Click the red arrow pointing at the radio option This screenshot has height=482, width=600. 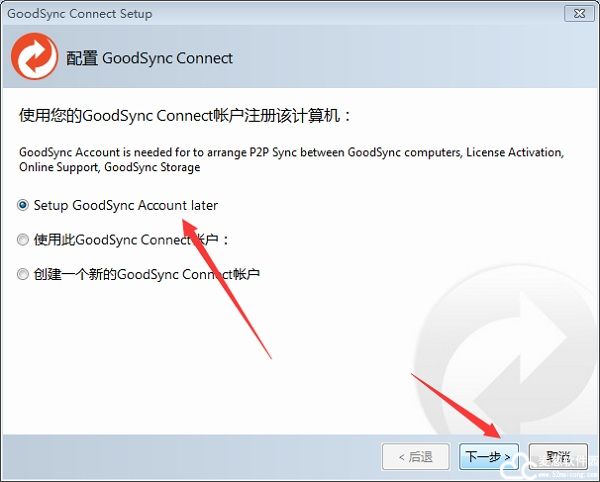click(x=227, y=288)
